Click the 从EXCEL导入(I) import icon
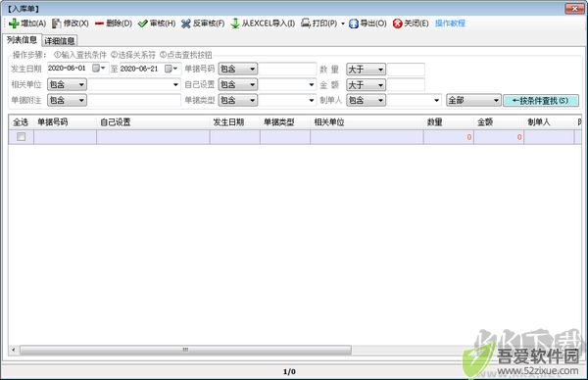The height and width of the screenshot is (380, 588). tap(235, 24)
